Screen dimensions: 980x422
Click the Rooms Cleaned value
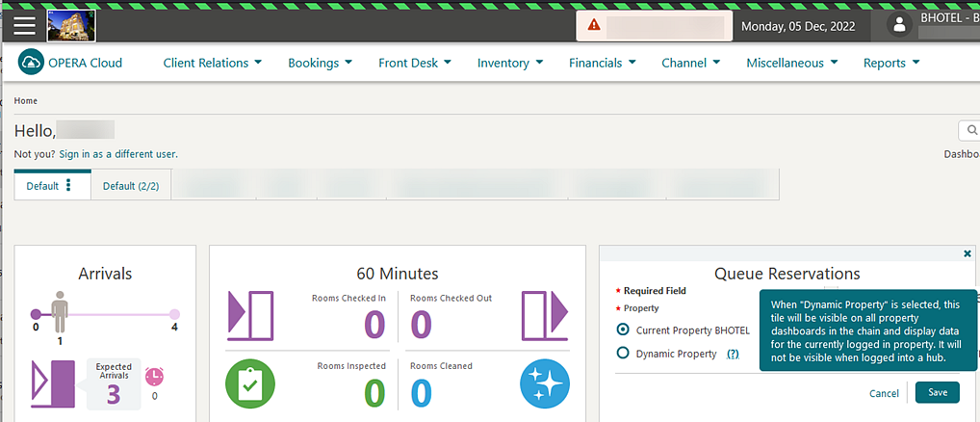[x=422, y=393]
